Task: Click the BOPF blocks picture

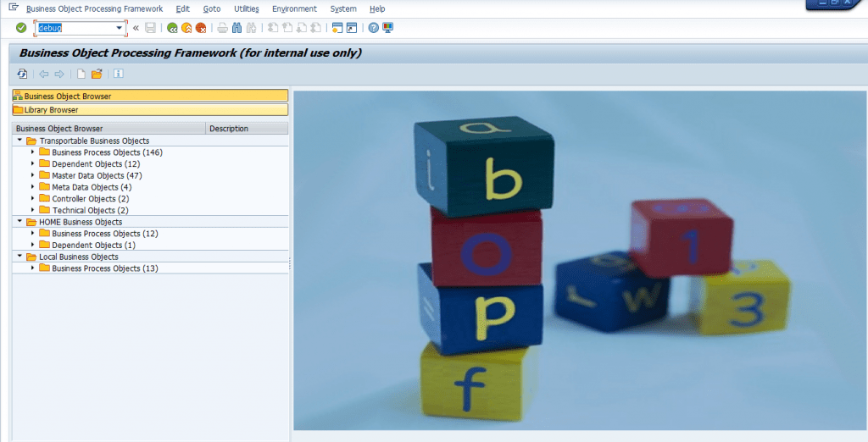Action: (580, 260)
